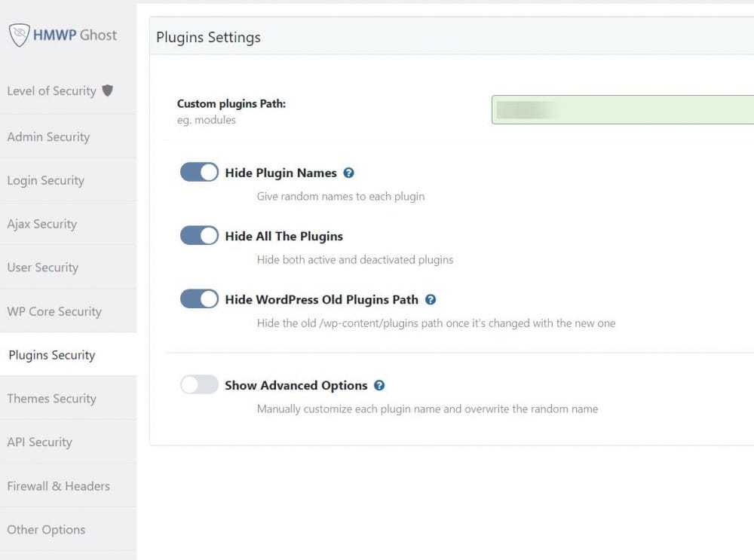Click the HMWP Ghost logo icon
This screenshot has width=754, height=560.
pyautogui.click(x=21, y=34)
